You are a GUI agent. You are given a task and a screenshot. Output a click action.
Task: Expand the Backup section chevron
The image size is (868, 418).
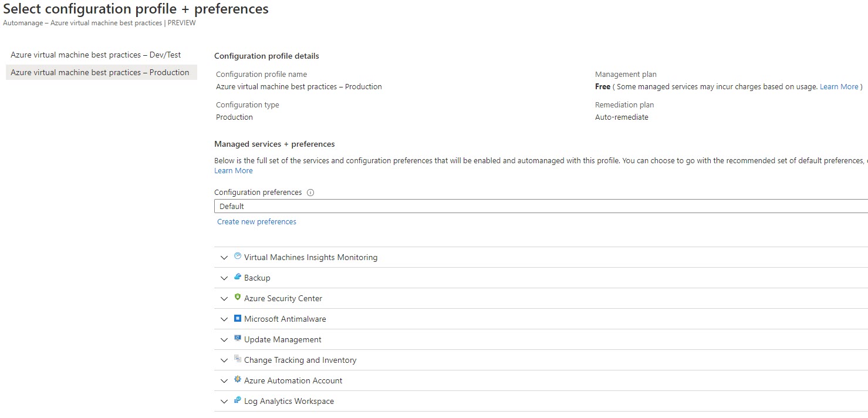[x=224, y=278]
